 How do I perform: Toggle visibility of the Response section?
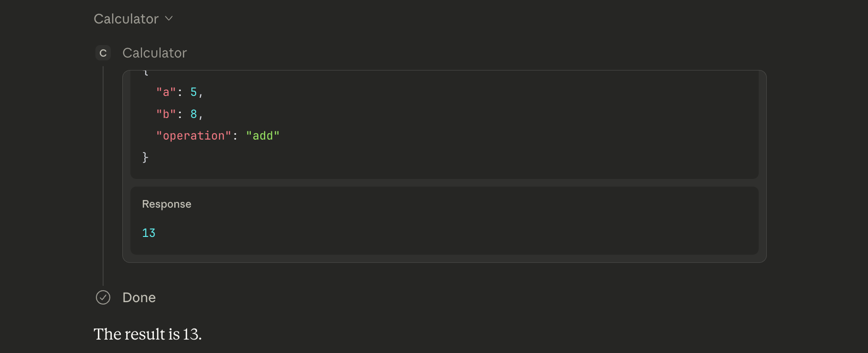(x=166, y=204)
